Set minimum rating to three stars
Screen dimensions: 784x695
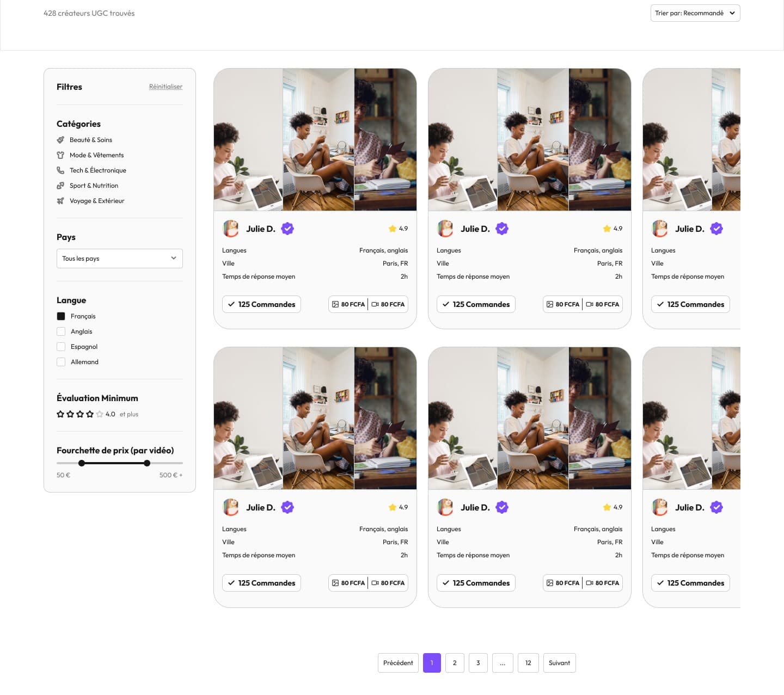(80, 414)
